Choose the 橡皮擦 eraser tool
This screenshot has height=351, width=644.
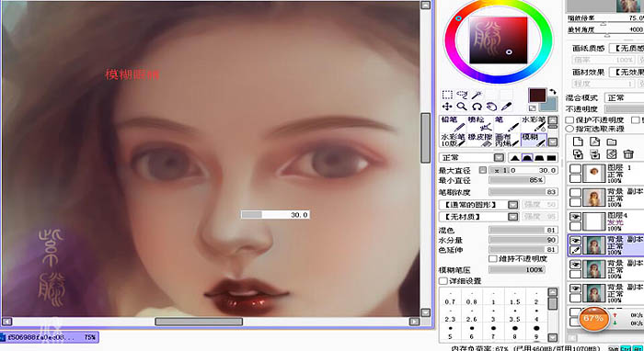(x=480, y=140)
